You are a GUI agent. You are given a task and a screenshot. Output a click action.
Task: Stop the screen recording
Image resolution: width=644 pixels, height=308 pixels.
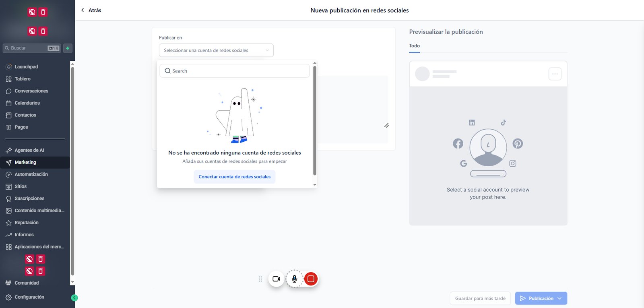(311, 279)
